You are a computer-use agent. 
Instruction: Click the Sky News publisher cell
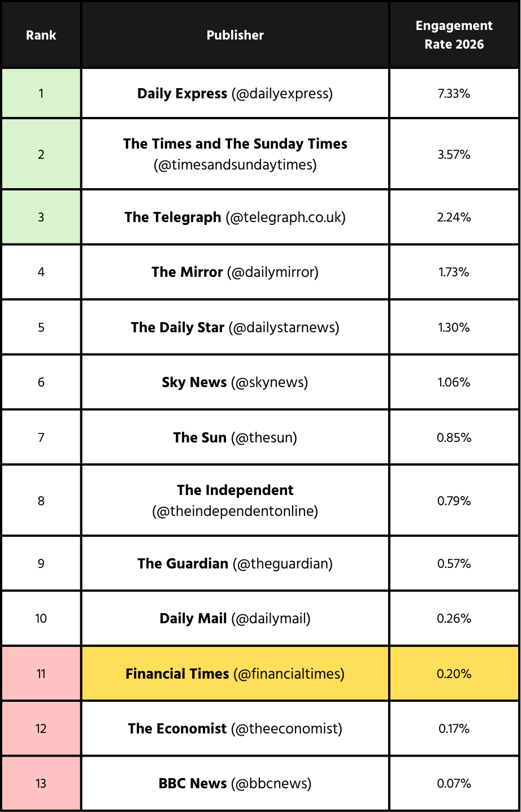click(235, 382)
